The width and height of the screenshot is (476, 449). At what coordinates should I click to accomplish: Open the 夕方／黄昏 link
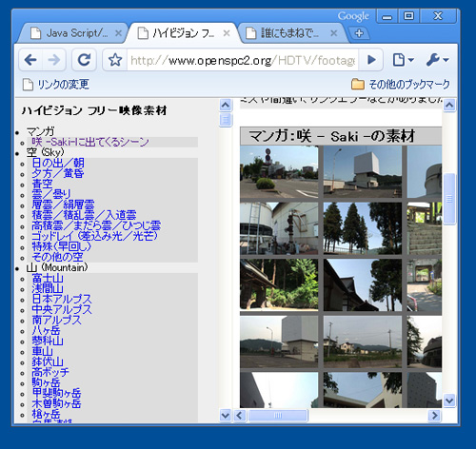click(x=58, y=173)
